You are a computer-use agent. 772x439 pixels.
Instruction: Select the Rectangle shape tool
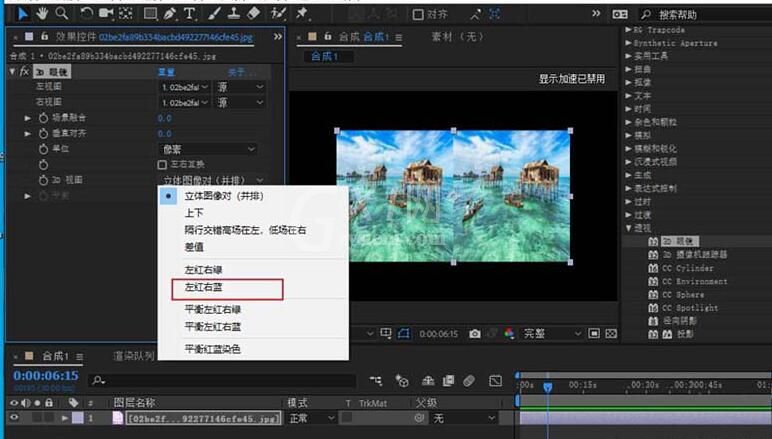click(x=150, y=14)
